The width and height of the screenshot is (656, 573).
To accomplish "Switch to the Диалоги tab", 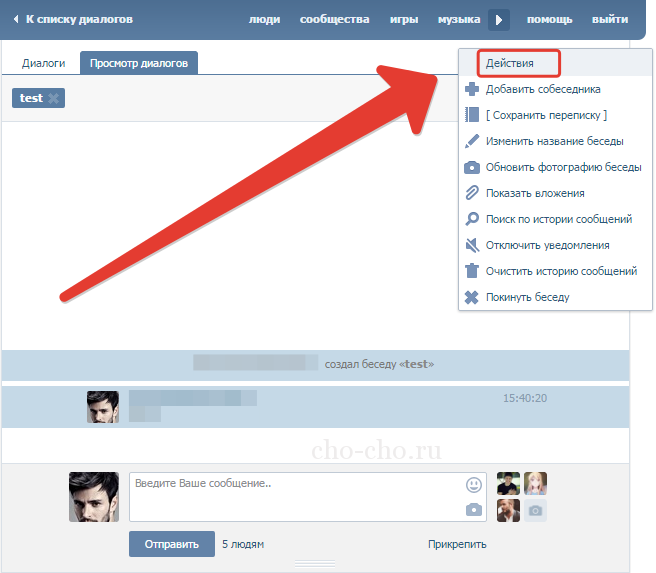I will pos(44,63).
